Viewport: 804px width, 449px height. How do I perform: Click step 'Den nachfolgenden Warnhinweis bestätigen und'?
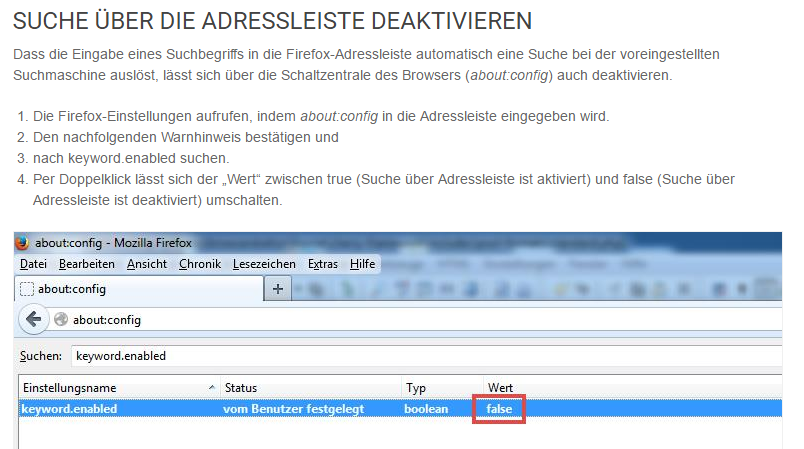pyautogui.click(x=186, y=137)
